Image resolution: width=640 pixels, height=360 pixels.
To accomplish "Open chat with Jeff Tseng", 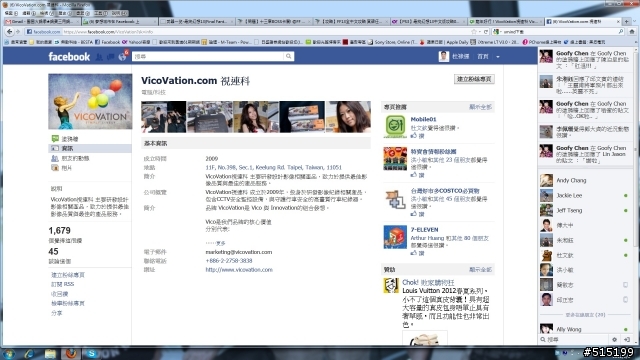I will point(585,211).
